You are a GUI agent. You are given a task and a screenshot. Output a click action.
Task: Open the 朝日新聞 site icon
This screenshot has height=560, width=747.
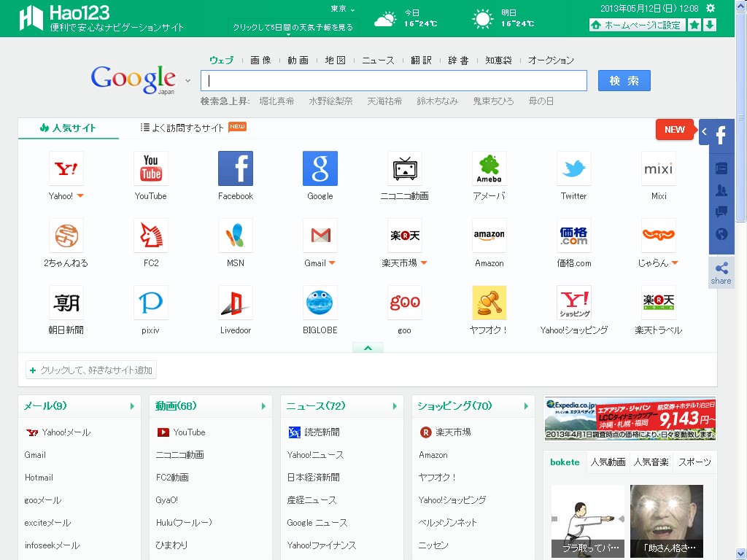pyautogui.click(x=66, y=303)
